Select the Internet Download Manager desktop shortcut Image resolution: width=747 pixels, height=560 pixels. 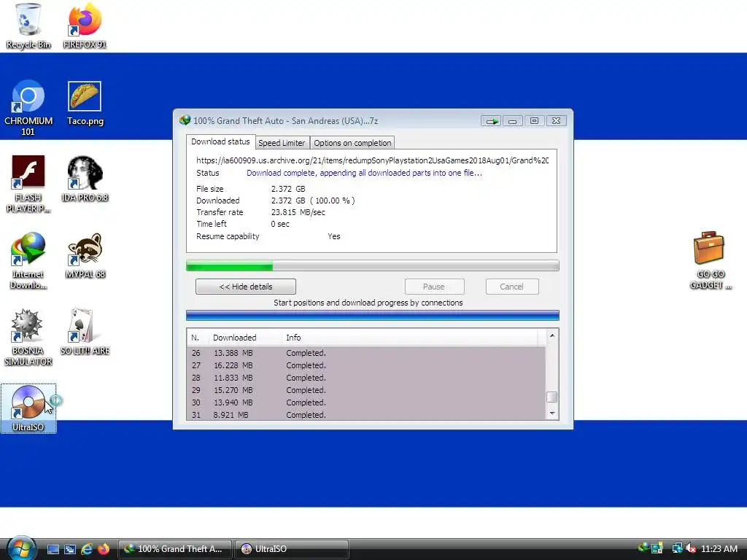[x=28, y=261]
